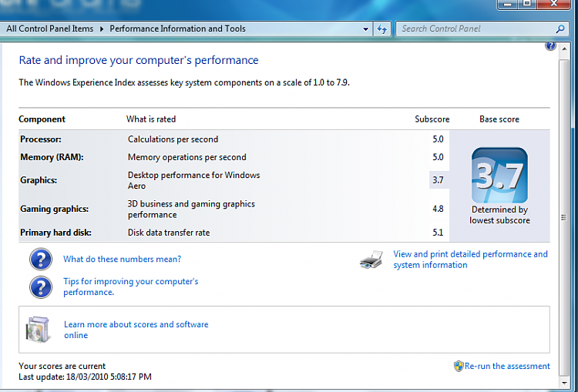
Task: Click the scrollbar up arrow
Action: tap(564, 49)
